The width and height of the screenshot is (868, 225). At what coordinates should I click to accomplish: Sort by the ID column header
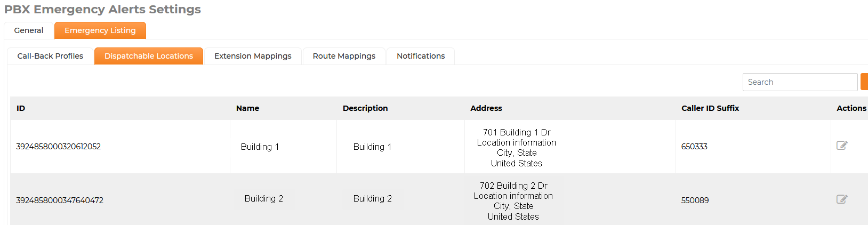(x=21, y=108)
